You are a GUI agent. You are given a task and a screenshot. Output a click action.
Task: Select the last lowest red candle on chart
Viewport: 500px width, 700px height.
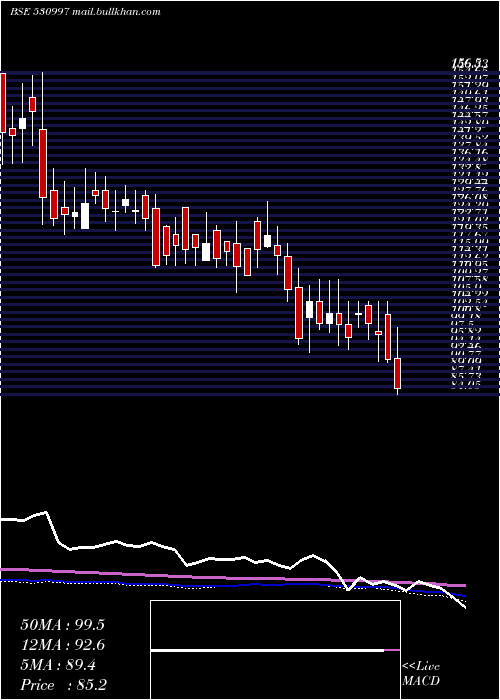(x=397, y=373)
